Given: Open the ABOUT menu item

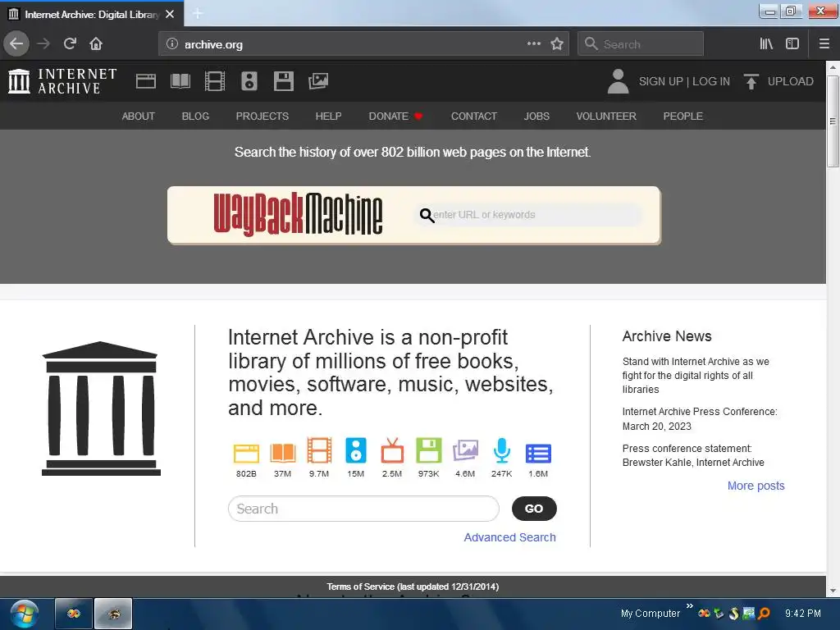Looking at the screenshot, I should [138, 116].
